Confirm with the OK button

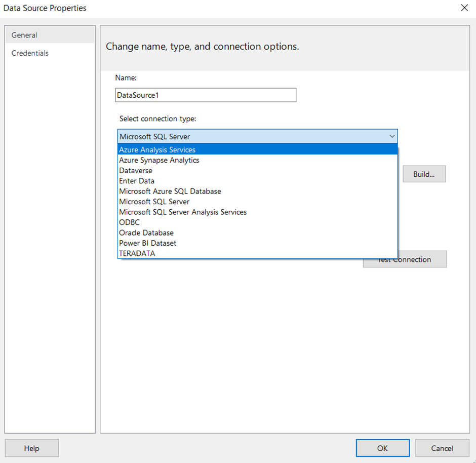382,448
